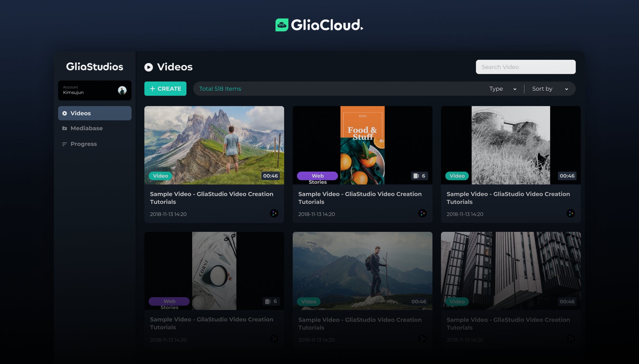Click colorful play icon on grayscale grass card
Viewport: 639px width, 364px height.
pos(571,213)
